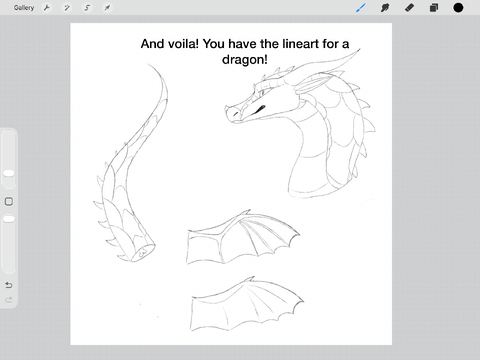Undo the last stroke
The width and height of the screenshot is (480, 360).
coord(9,285)
